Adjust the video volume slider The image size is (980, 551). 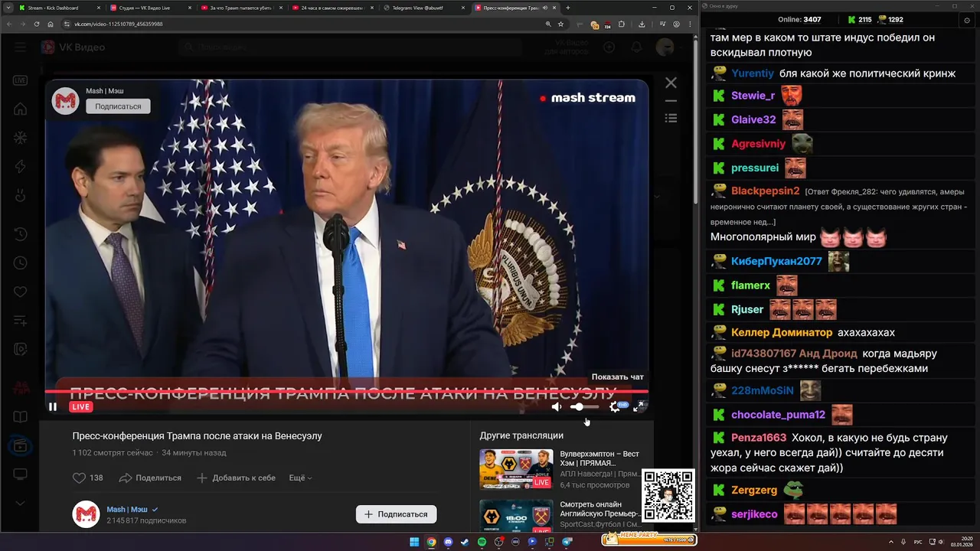pos(585,407)
